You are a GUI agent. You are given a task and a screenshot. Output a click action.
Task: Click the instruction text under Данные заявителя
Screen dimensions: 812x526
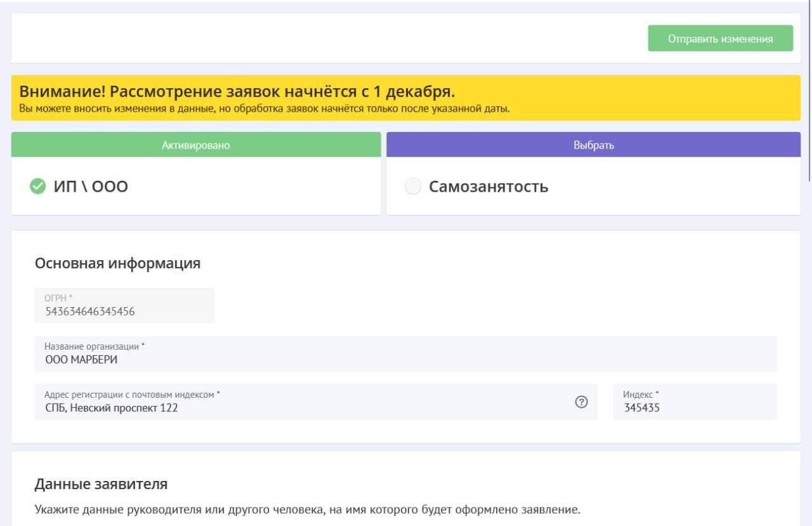[307, 510]
